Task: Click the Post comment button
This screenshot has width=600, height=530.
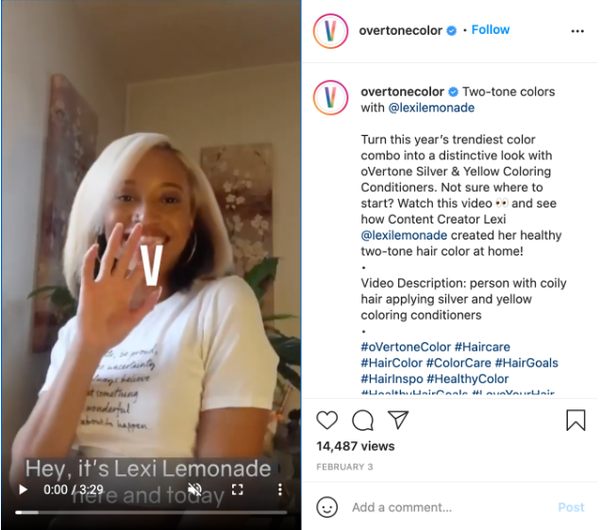Action: (x=571, y=507)
